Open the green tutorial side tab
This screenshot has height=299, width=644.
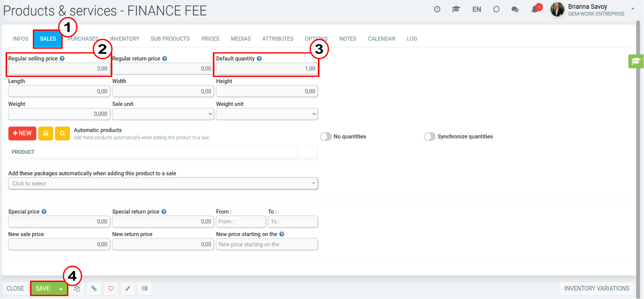click(x=636, y=61)
